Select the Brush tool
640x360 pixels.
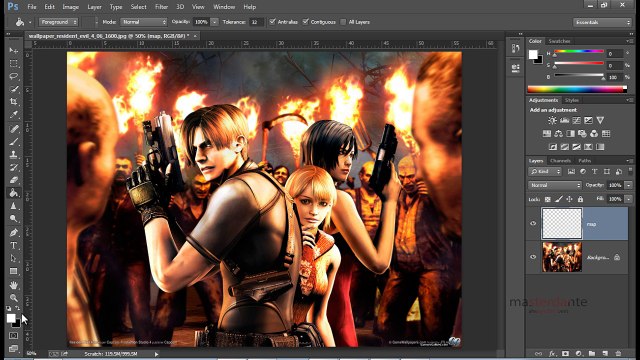[x=13, y=142]
